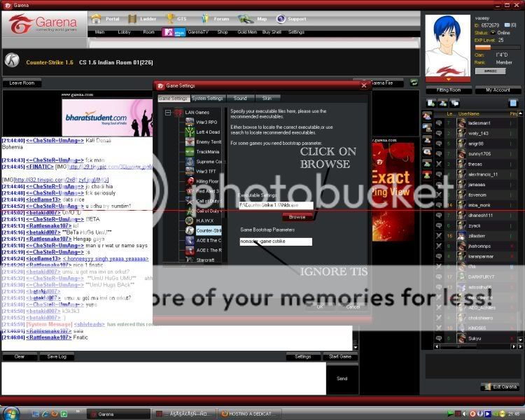
Task: Open the Portal home icon
Action: (97, 19)
